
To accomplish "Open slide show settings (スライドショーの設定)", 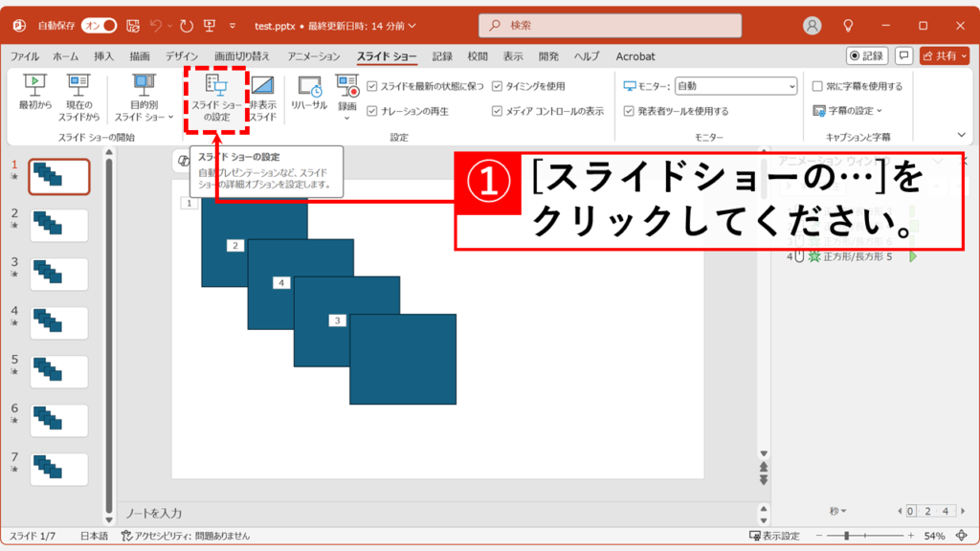I will (216, 99).
